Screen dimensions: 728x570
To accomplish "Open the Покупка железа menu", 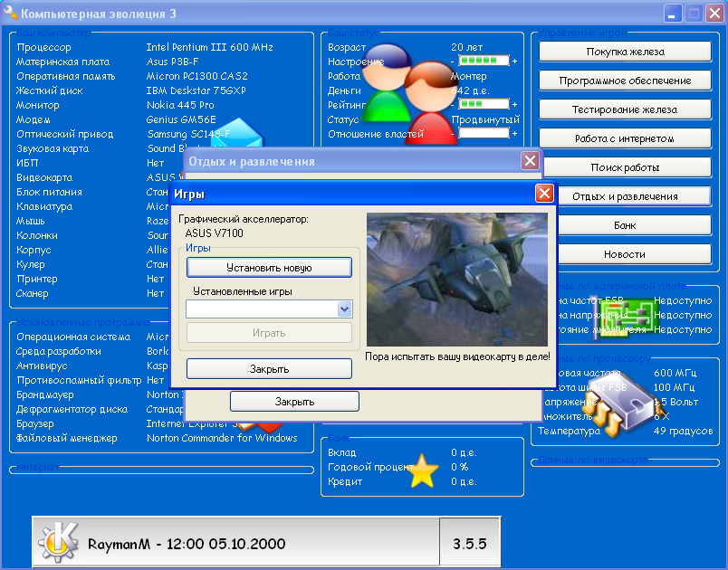I will tap(625, 52).
